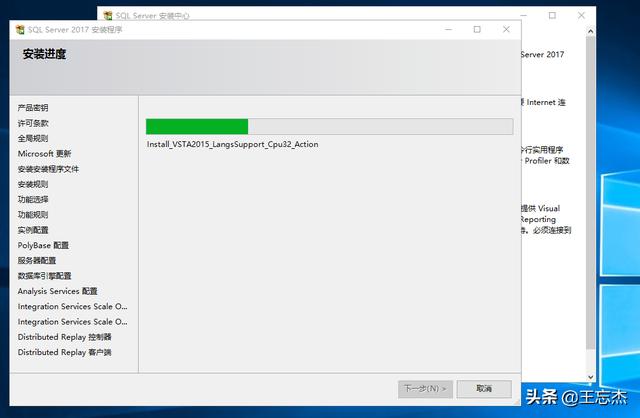Screen dimensions: 640x418
Task: Select the PolyBase 配置 step
Action: pos(43,245)
